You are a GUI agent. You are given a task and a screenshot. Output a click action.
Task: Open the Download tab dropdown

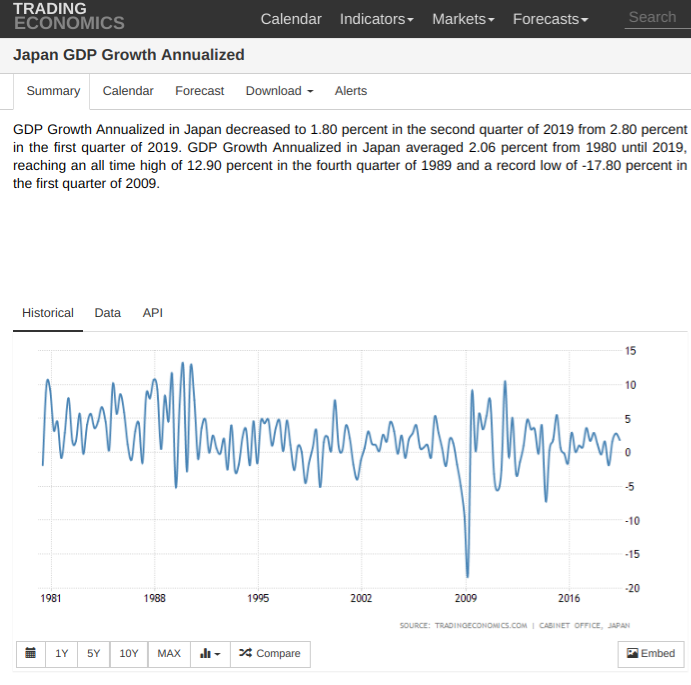click(x=279, y=91)
